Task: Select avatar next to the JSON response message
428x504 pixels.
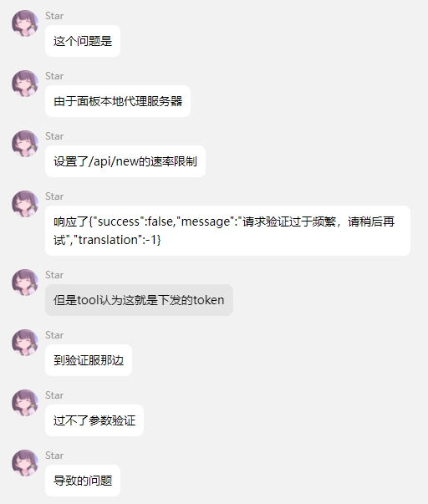Action: pos(25,204)
